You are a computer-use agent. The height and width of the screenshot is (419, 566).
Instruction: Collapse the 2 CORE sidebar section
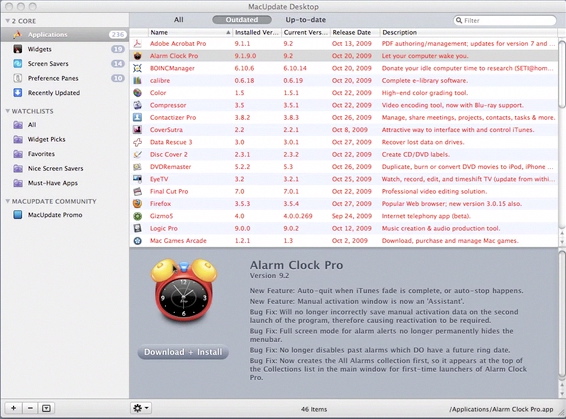pyautogui.click(x=7, y=21)
